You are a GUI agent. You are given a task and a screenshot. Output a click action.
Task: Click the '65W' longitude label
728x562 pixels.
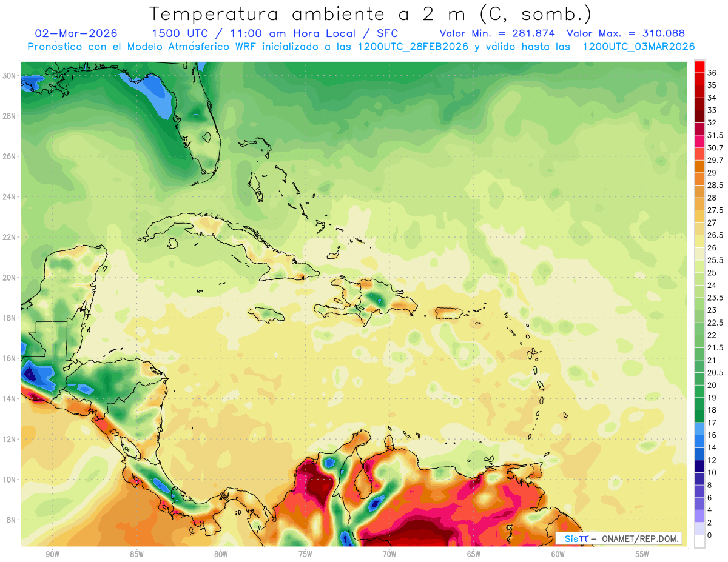(x=474, y=555)
